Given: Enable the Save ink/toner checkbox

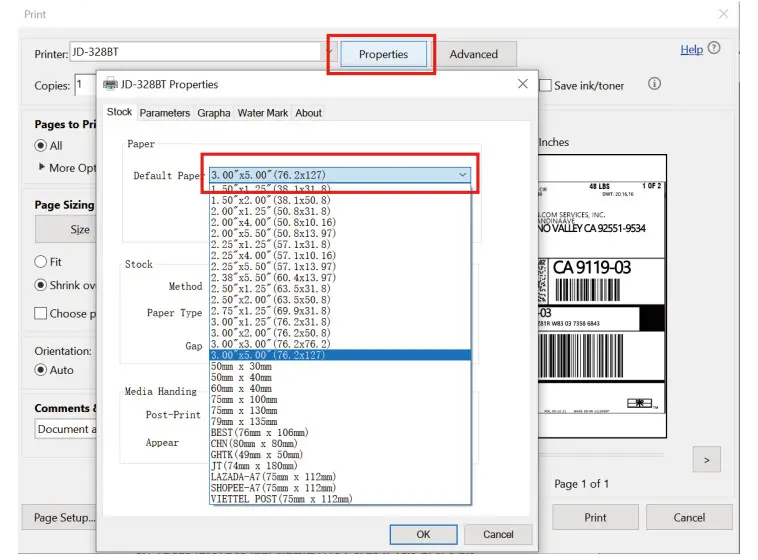Looking at the screenshot, I should pyautogui.click(x=545, y=86).
